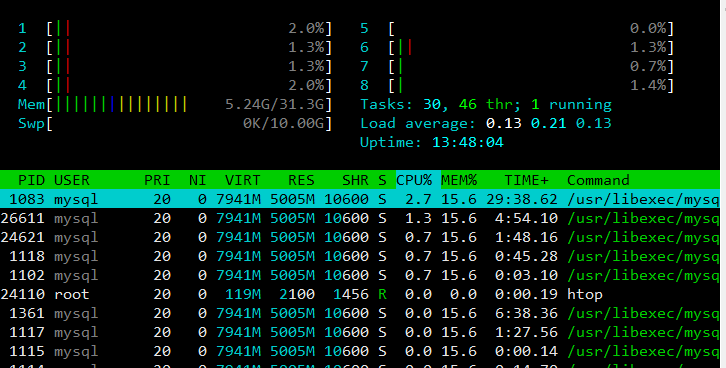Click the Command column header
The image size is (726, 368).
click(598, 180)
